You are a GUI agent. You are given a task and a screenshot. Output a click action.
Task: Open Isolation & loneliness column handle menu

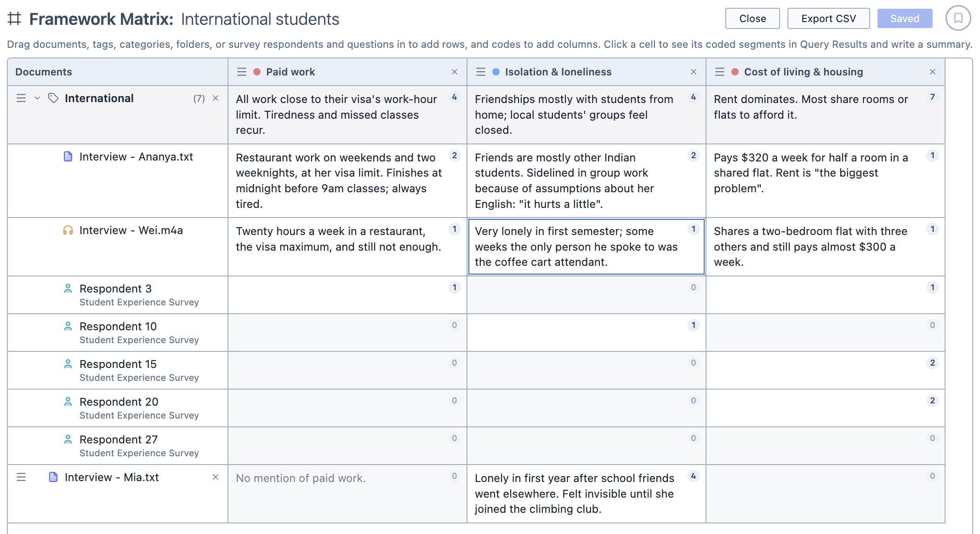pos(481,72)
